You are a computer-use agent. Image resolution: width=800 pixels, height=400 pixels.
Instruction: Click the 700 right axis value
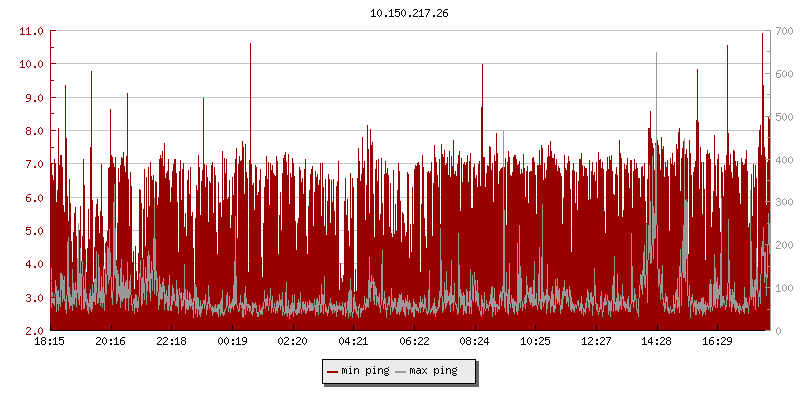coord(785,31)
